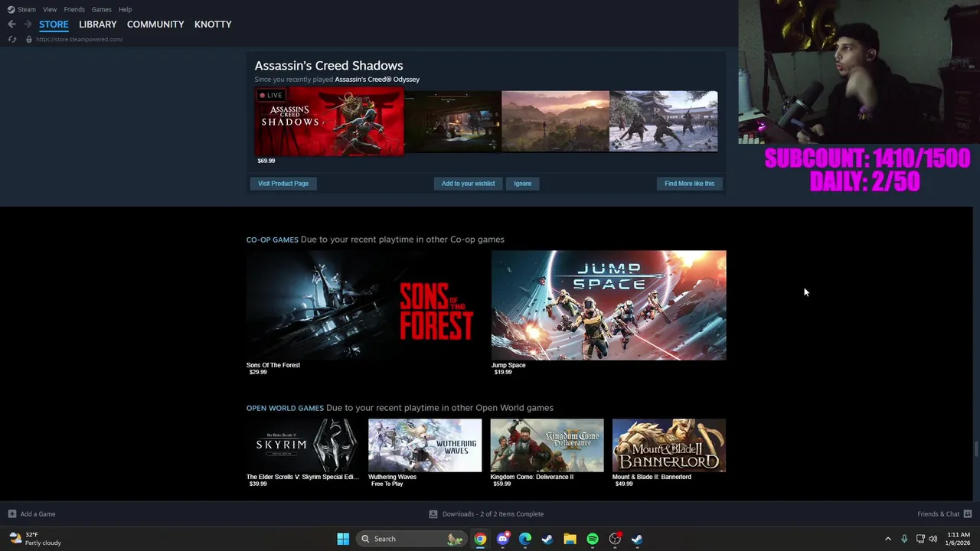The height and width of the screenshot is (551, 980).
Task: Go back with the back arrow
Action: pos(11,24)
